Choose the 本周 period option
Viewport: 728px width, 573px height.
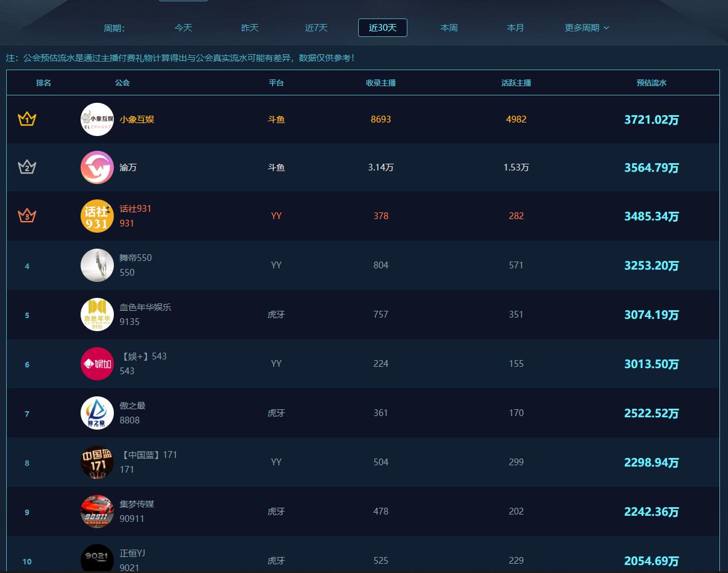(x=449, y=28)
